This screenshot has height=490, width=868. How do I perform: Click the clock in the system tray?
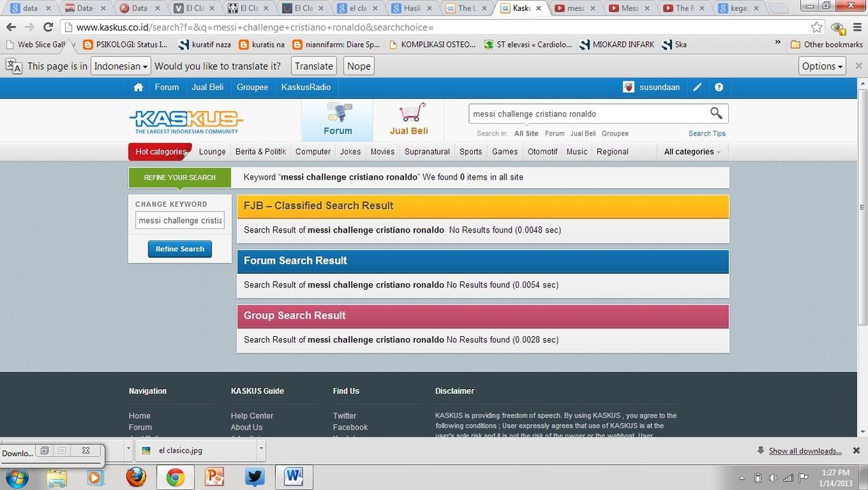tap(834, 478)
